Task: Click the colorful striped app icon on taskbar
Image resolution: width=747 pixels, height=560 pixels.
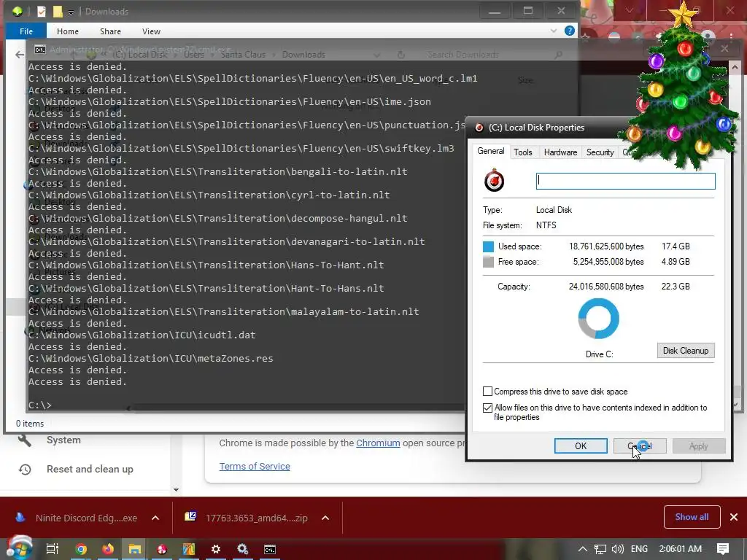Action: pos(189,549)
